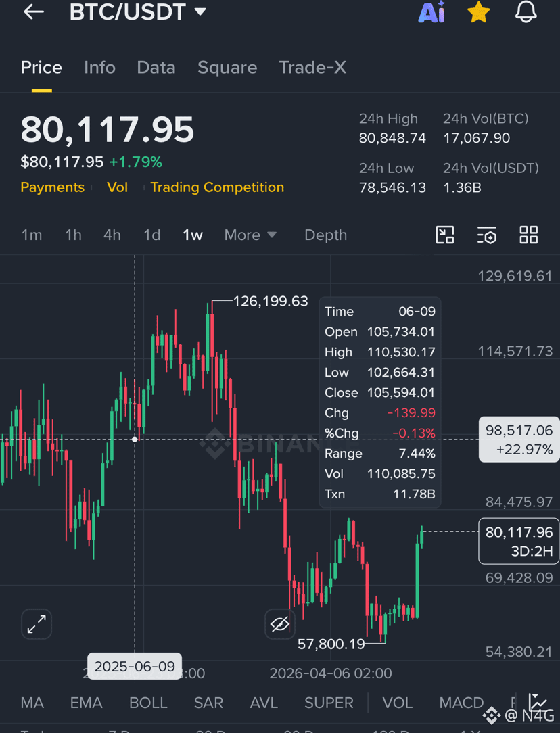
Task: Open the Trading Competition link
Action: tap(217, 187)
